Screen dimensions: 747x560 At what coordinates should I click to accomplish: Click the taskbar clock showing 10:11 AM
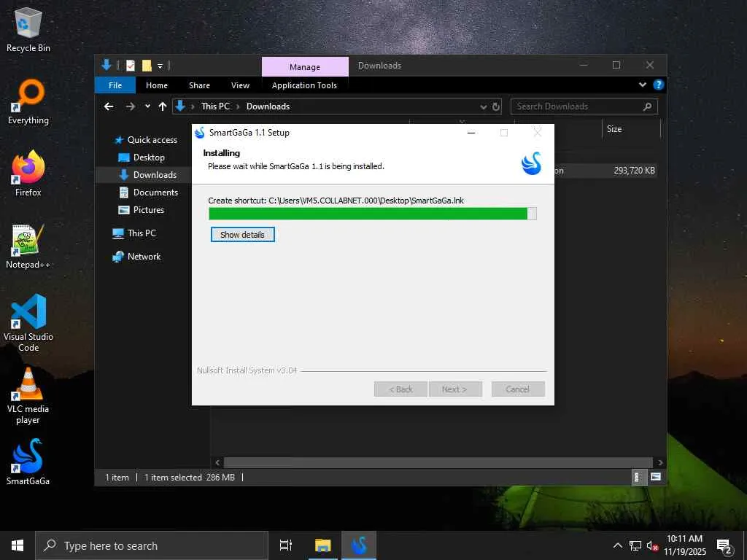684,545
